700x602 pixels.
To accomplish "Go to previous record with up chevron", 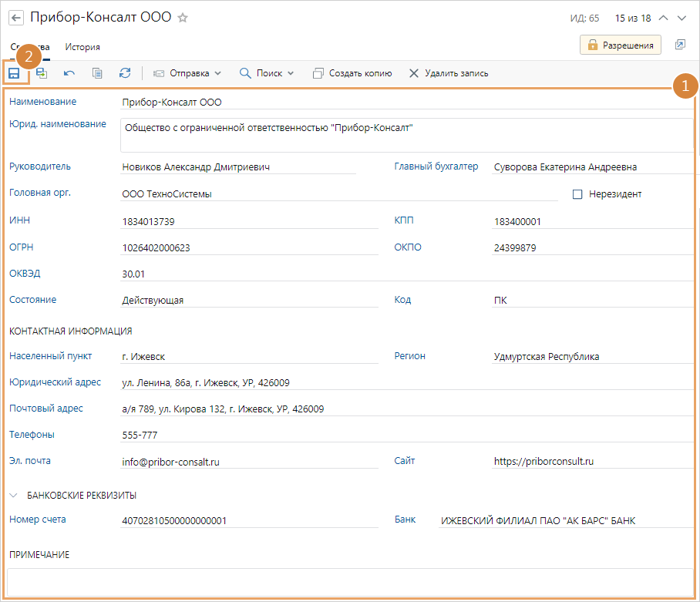I will point(662,18).
